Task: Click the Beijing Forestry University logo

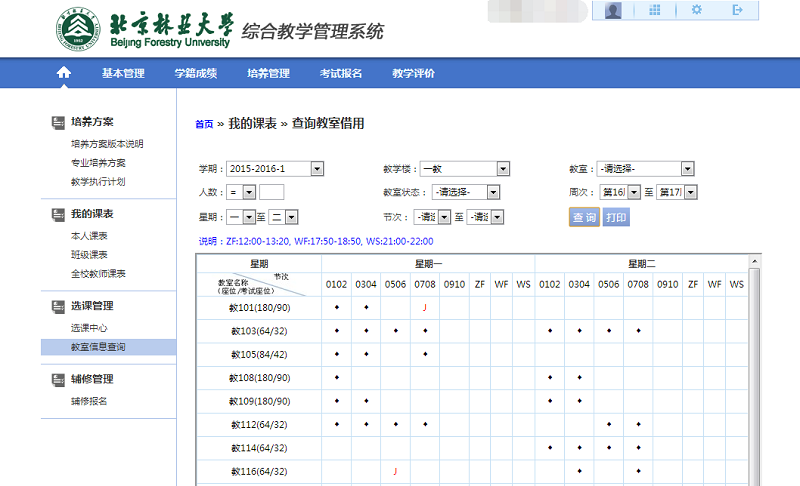Action: 78,29
